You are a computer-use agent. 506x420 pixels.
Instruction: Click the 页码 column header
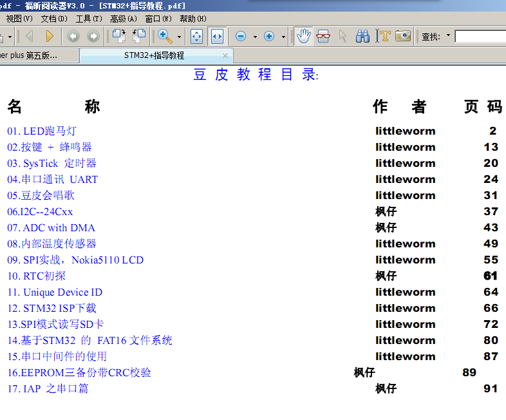coord(483,107)
